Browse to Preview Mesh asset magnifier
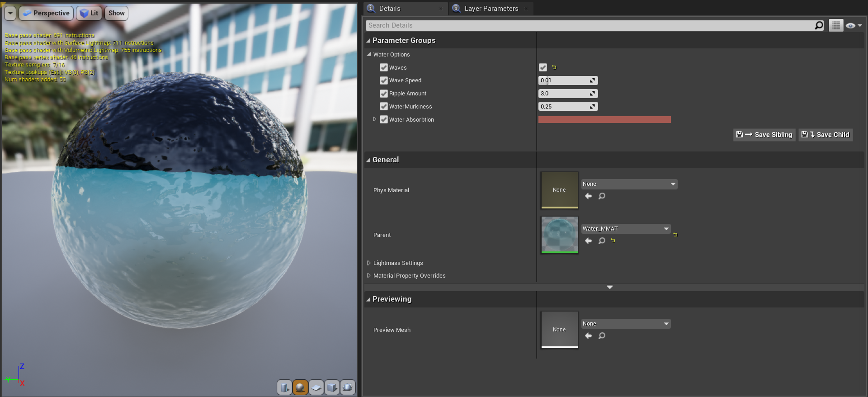868x397 pixels. pyautogui.click(x=602, y=336)
